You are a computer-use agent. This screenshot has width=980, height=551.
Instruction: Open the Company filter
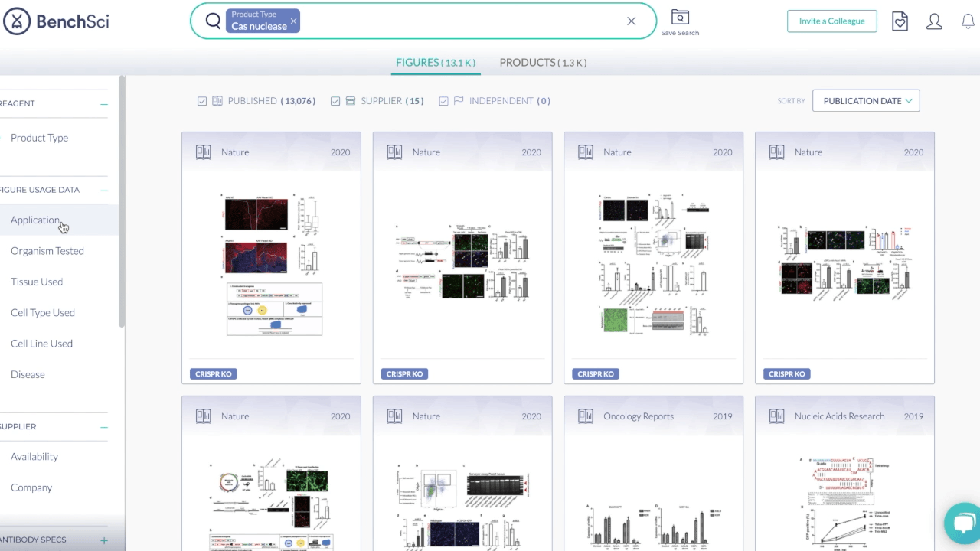(31, 487)
